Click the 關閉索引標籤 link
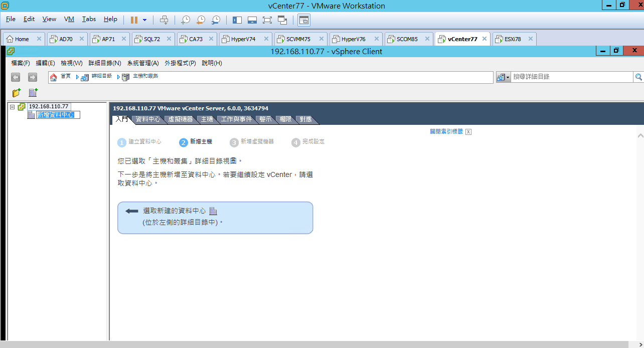Screen dimensions: 644x348 click(446, 131)
